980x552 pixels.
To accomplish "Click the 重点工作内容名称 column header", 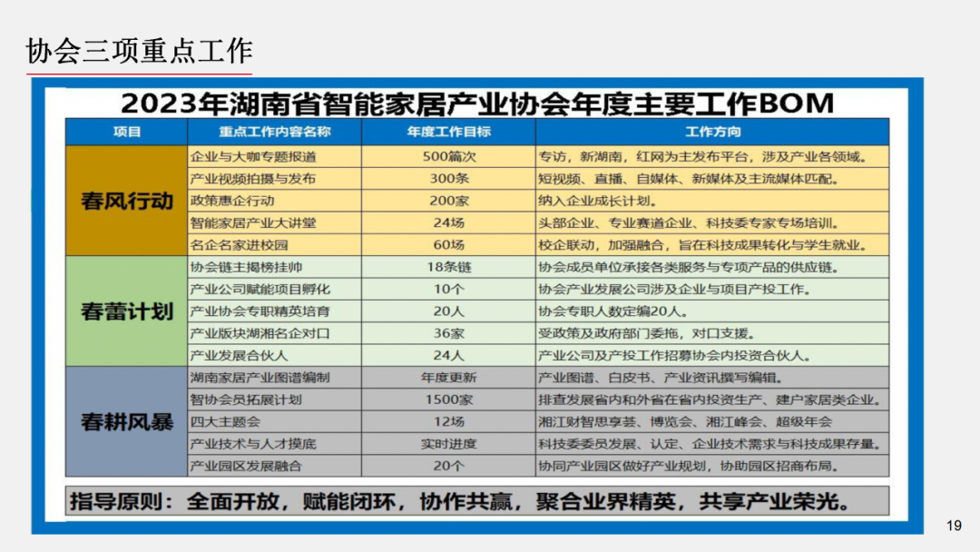I will point(274,132).
